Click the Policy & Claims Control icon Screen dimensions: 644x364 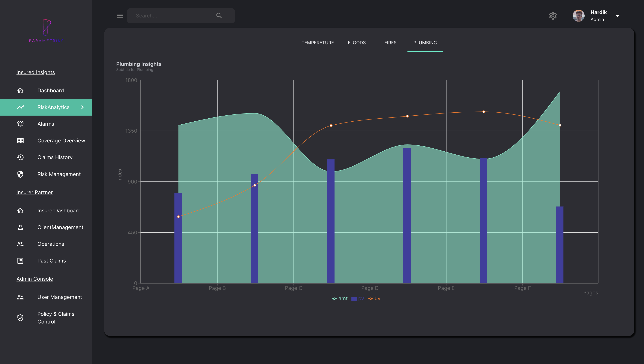(x=20, y=318)
